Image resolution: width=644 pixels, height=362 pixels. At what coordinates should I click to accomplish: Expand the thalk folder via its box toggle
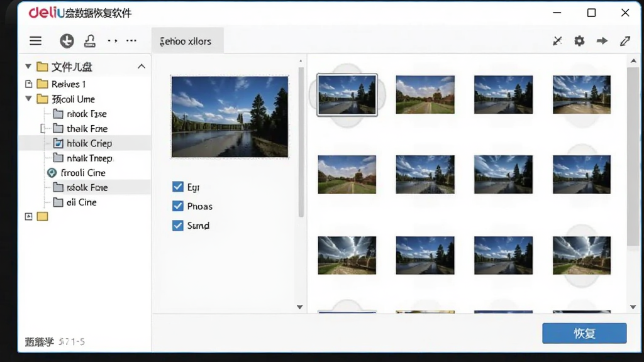pyautogui.click(x=43, y=128)
